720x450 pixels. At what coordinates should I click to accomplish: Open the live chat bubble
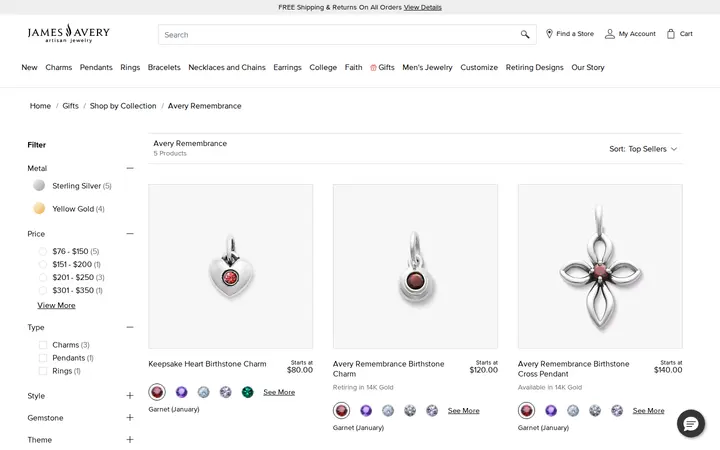click(691, 423)
